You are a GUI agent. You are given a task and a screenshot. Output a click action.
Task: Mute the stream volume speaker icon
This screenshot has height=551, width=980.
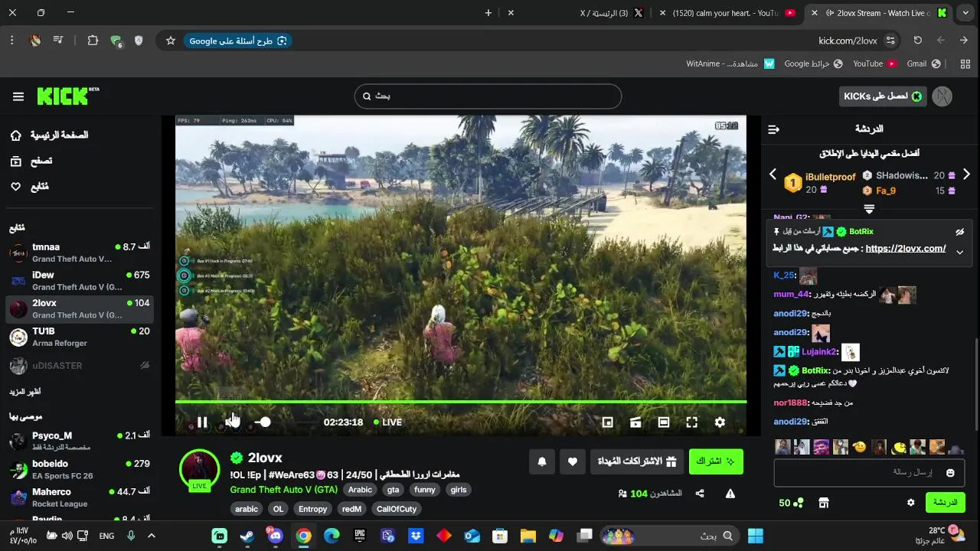pos(232,422)
